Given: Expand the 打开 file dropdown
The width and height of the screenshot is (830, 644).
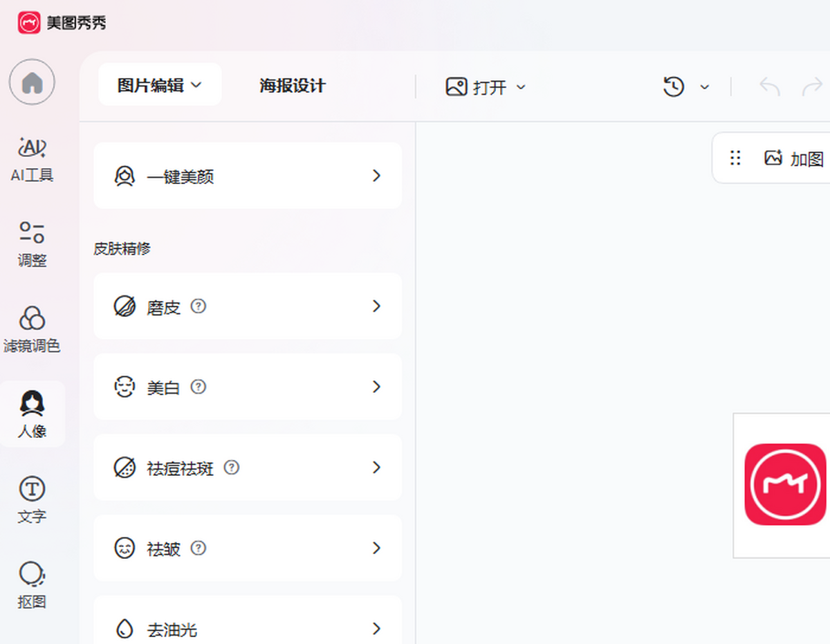Looking at the screenshot, I should coord(486,87).
